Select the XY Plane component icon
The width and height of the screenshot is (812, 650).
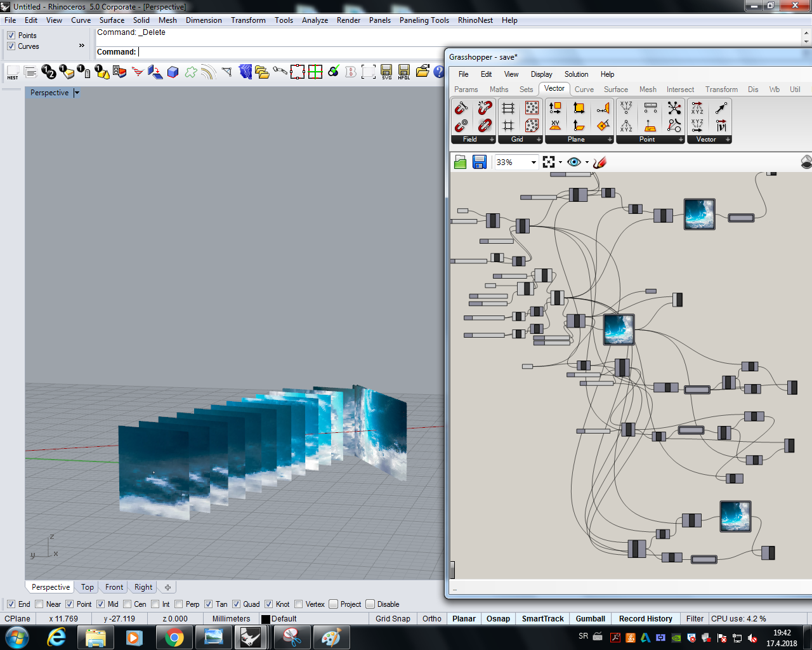click(555, 125)
